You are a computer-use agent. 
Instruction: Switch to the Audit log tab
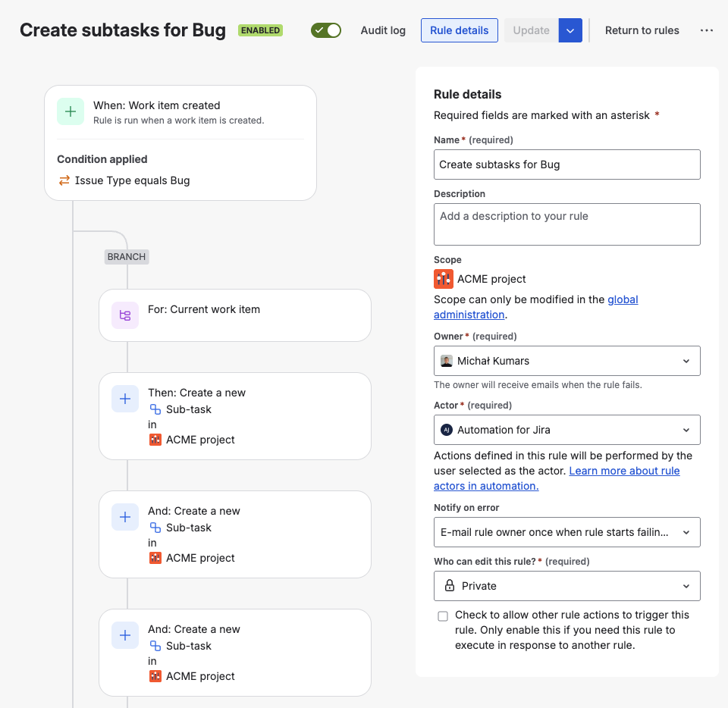(x=383, y=30)
